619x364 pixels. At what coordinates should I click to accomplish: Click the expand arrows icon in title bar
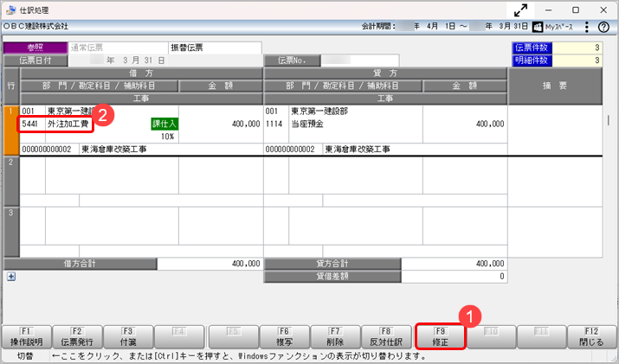pos(520,10)
